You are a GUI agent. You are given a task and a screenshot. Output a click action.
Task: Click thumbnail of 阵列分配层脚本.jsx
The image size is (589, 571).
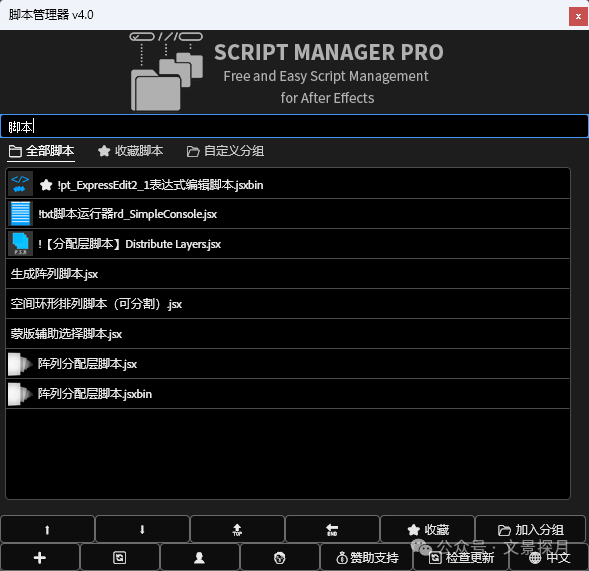pos(20,364)
